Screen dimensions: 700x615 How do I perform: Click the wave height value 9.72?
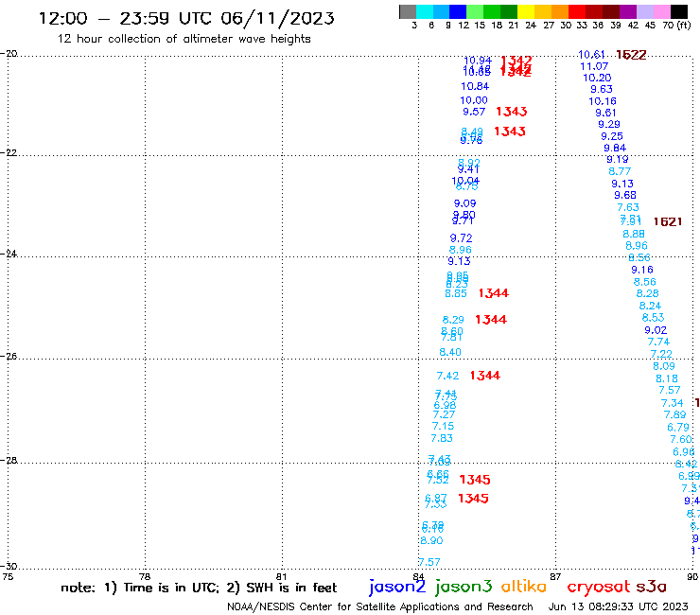pos(461,238)
